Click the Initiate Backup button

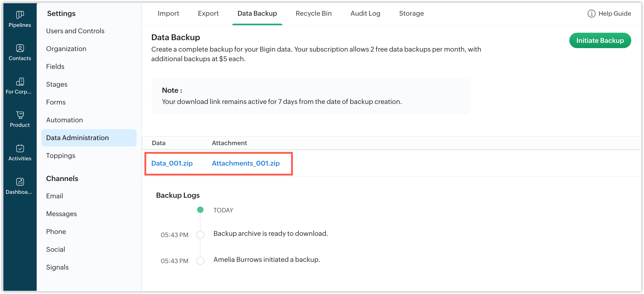click(600, 40)
